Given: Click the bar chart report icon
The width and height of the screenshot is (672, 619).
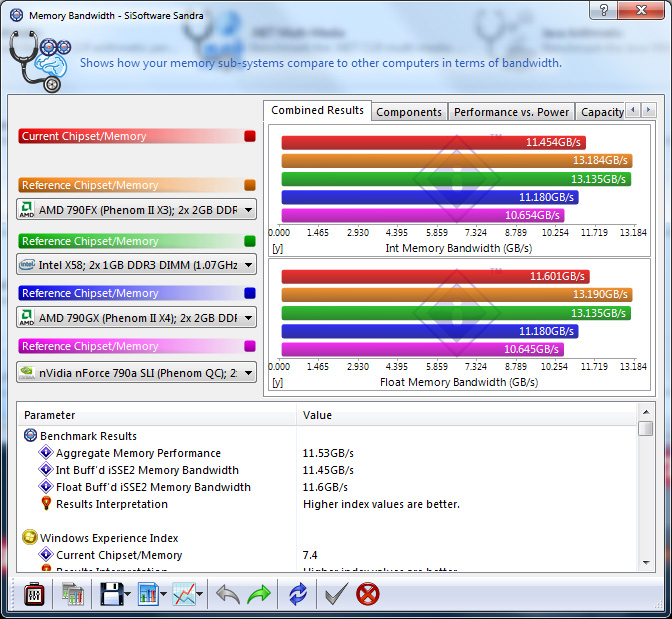Looking at the screenshot, I should [x=148, y=595].
